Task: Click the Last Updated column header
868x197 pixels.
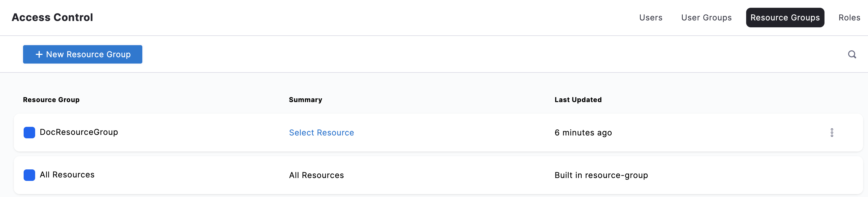Action: coord(578,100)
